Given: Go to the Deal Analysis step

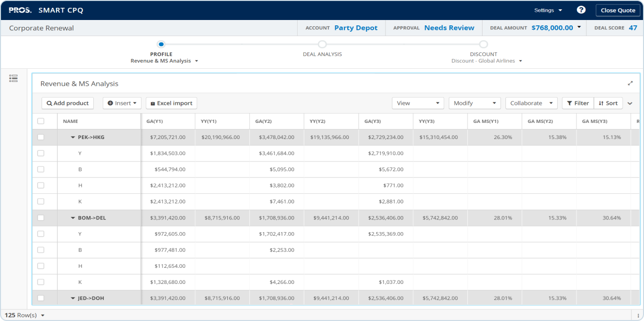Looking at the screenshot, I should (x=322, y=45).
